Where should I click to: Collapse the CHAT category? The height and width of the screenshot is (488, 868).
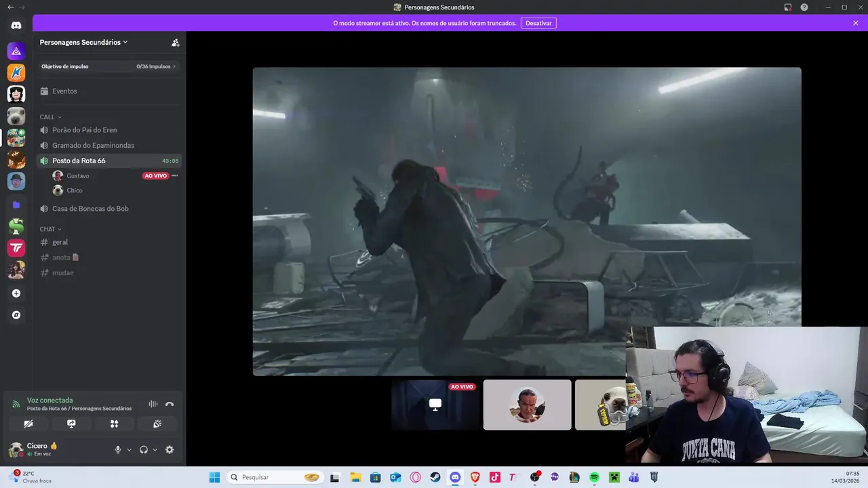click(50, 229)
